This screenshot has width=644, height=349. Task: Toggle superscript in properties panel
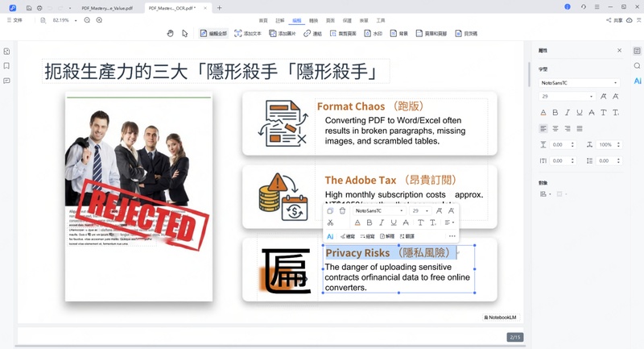coord(603,112)
